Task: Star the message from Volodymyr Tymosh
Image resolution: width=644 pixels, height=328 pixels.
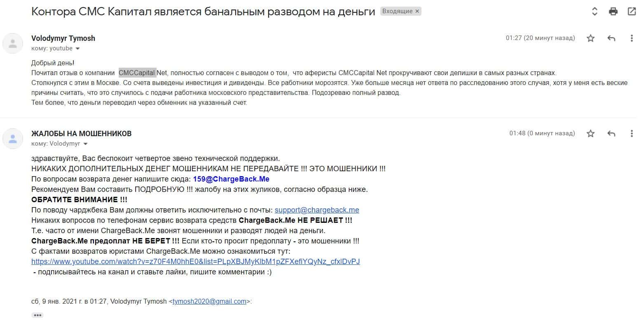Action: 590,38
